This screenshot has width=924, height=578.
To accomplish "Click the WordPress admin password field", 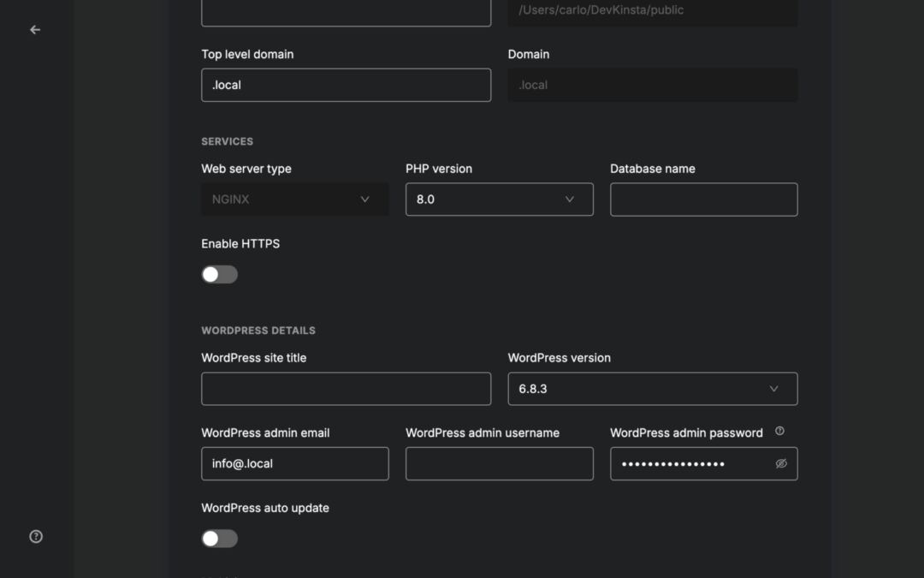I will click(693, 463).
